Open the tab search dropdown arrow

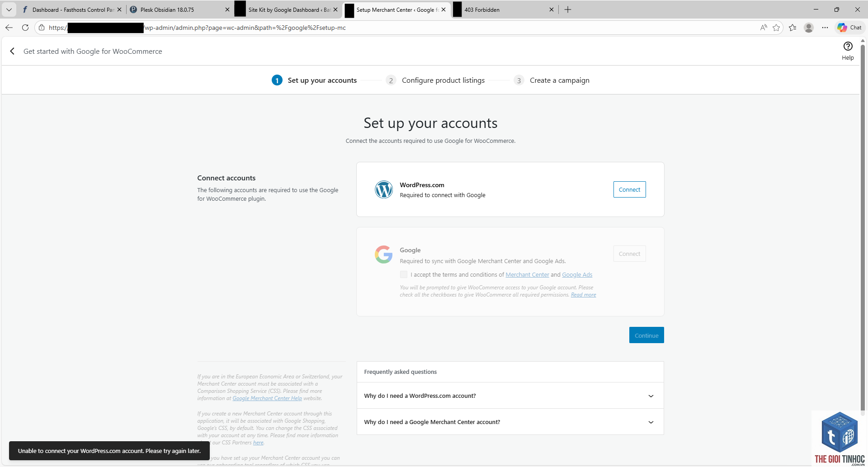coord(9,9)
